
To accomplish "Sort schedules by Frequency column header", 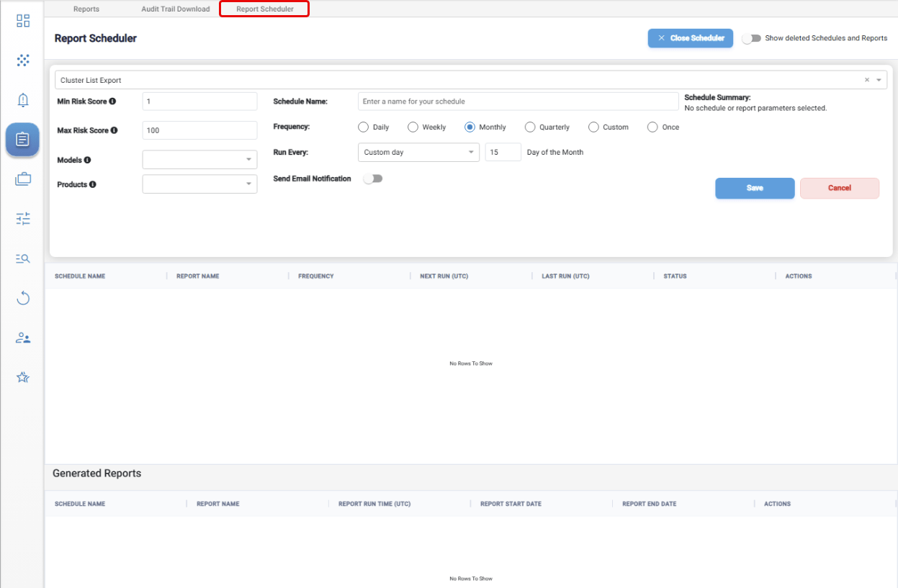I will click(x=316, y=276).
